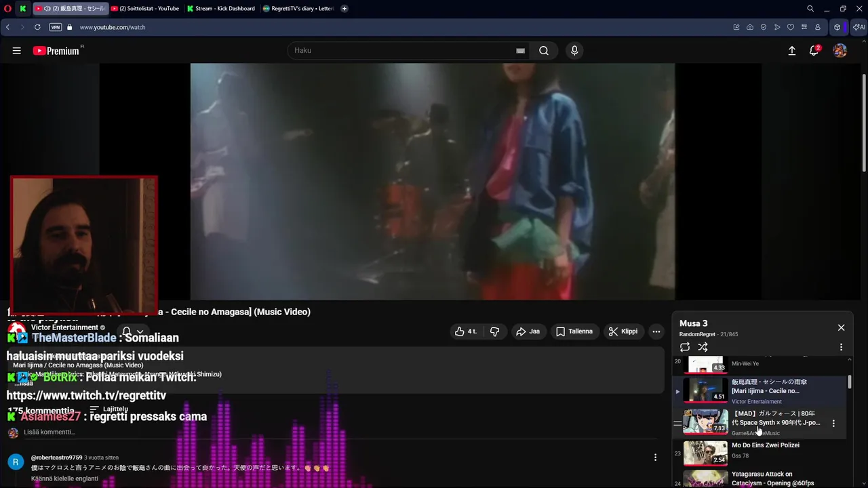Open the on-screen keyboard icon in the search box
Screen dimensions: 868x488
coord(521,51)
